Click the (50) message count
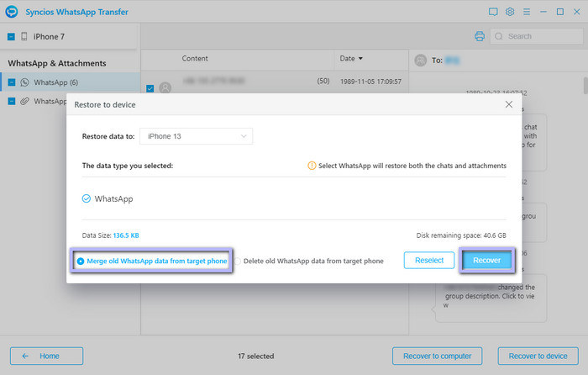588x375 pixels. [x=323, y=81]
